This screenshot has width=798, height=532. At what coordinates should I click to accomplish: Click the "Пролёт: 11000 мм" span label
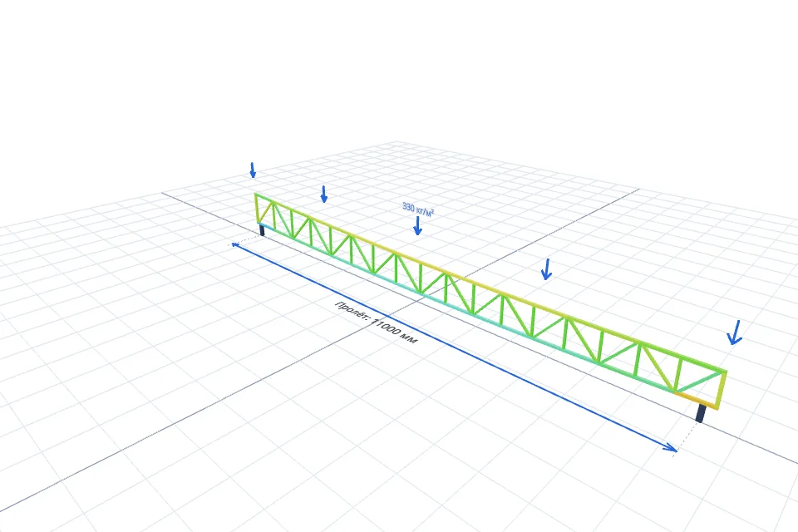376,323
